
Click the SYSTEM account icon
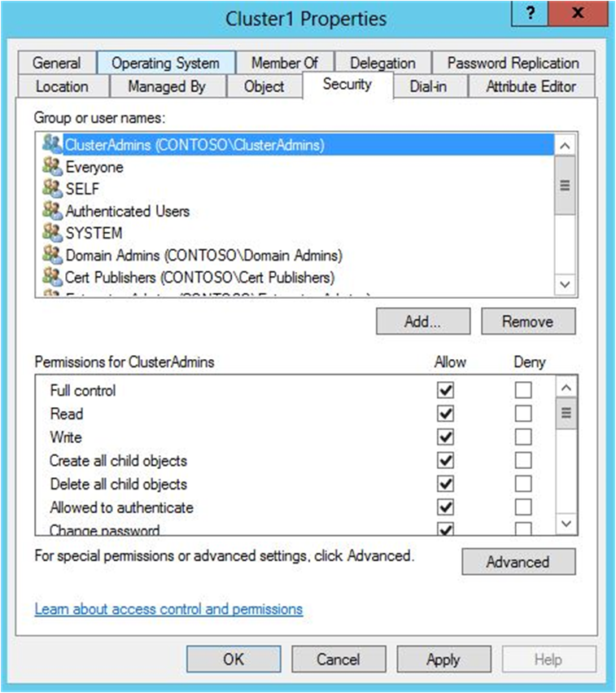point(52,233)
